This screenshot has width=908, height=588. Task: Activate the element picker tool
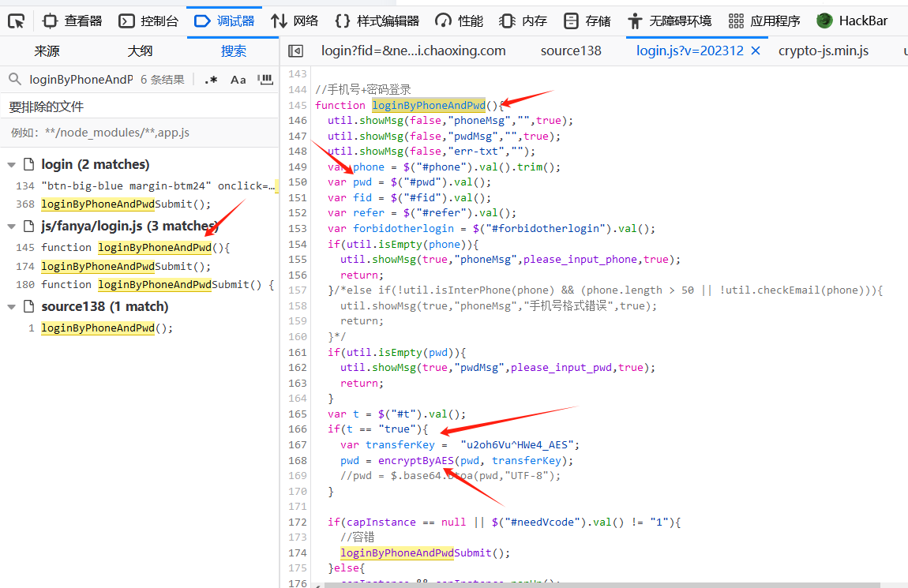point(17,21)
